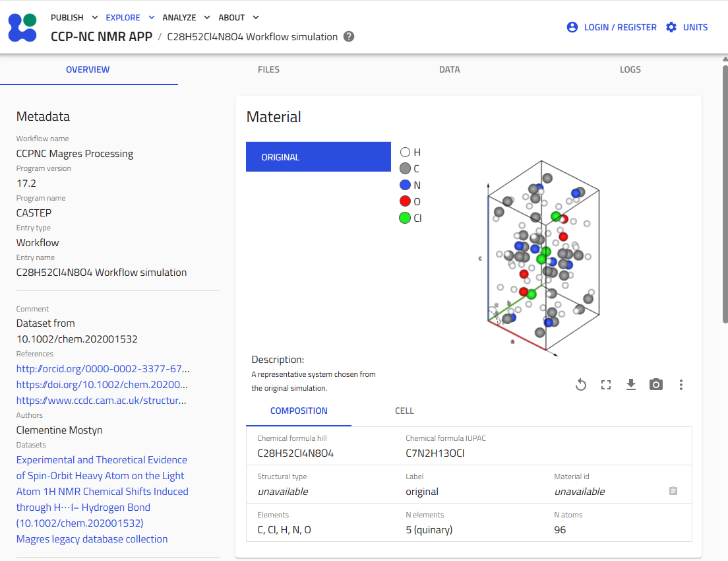728x561 pixels.
Task: Click the UNITS button
Action: coord(686,27)
